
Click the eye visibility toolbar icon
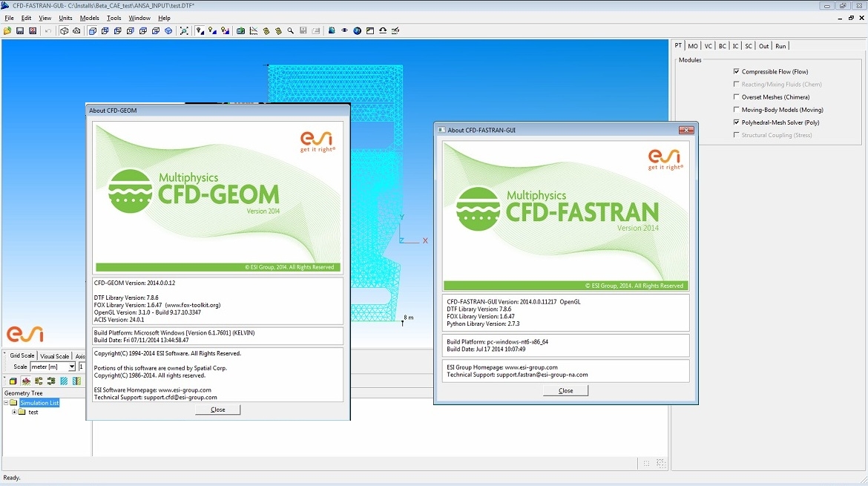click(x=344, y=31)
